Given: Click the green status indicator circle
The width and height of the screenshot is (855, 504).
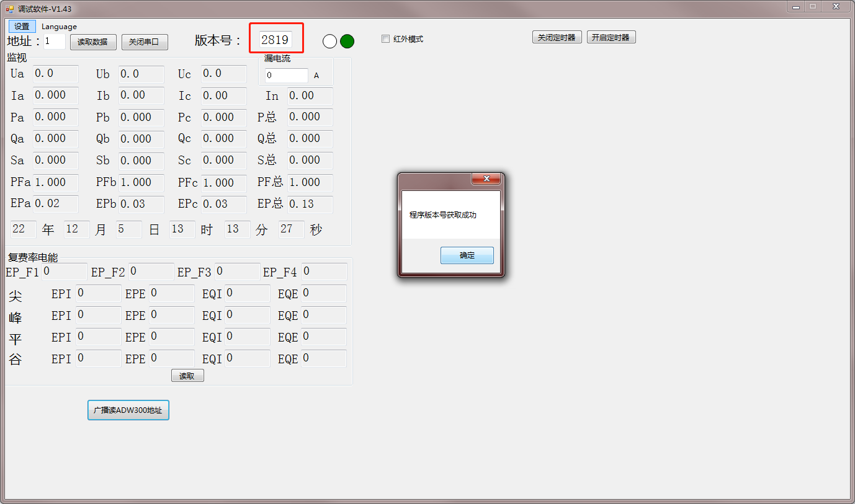Looking at the screenshot, I should pos(347,42).
